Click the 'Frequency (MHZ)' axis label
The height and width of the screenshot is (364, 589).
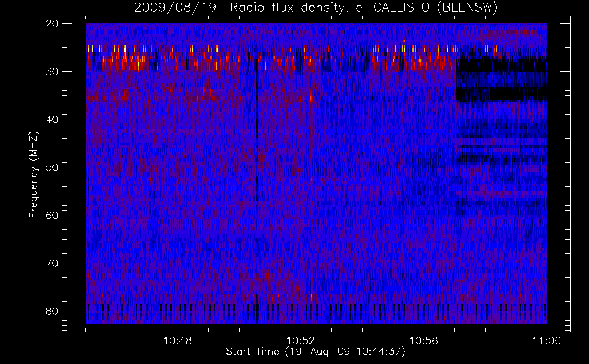click(x=33, y=175)
